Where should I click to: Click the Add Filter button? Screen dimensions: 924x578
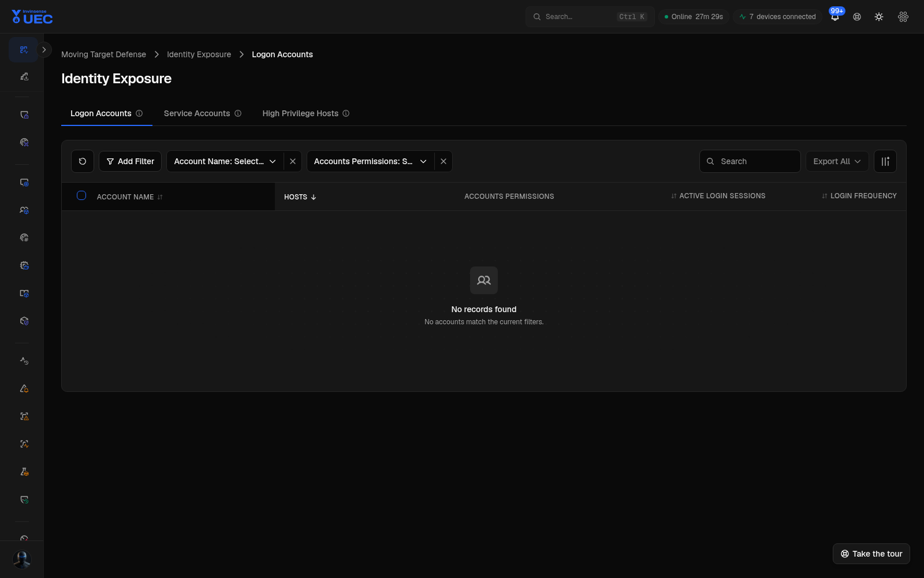click(x=131, y=161)
